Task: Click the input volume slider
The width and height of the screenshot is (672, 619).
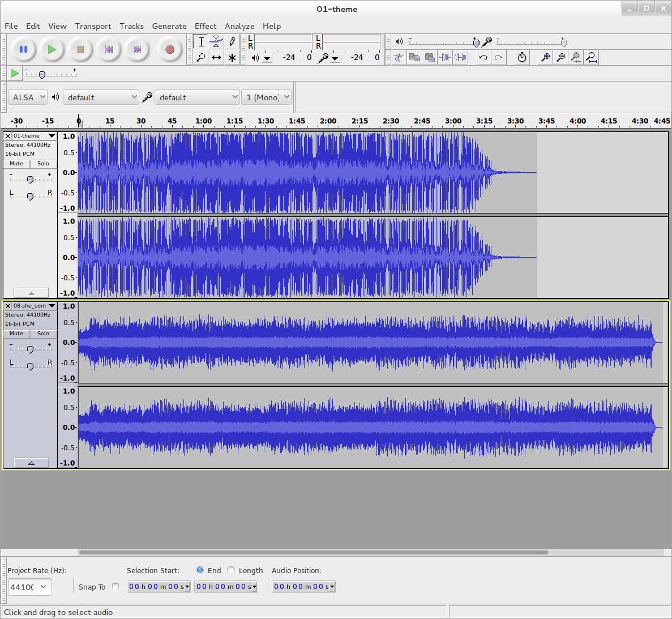Action: [532, 42]
